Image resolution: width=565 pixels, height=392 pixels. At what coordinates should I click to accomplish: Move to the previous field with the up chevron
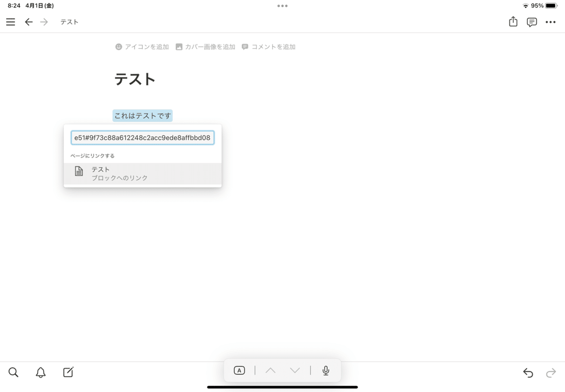click(270, 370)
